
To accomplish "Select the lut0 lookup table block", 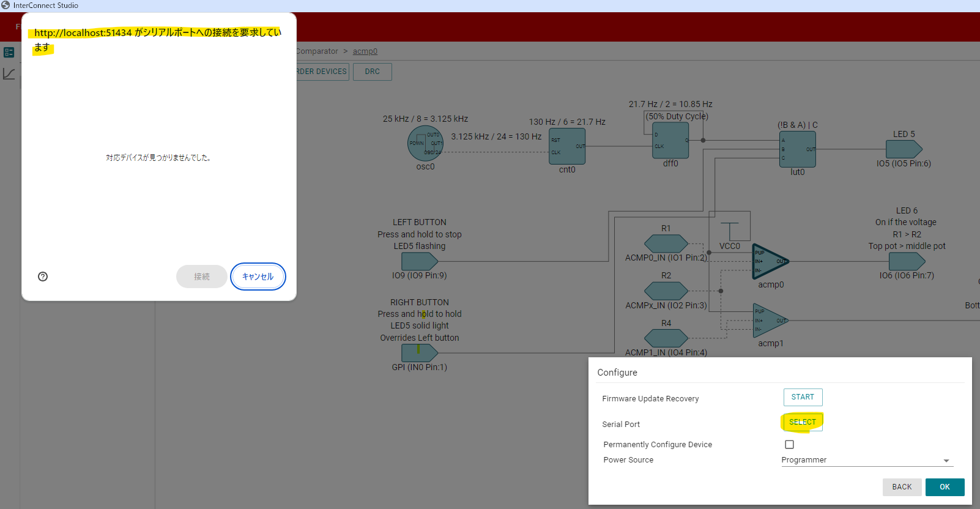I will coord(798,149).
